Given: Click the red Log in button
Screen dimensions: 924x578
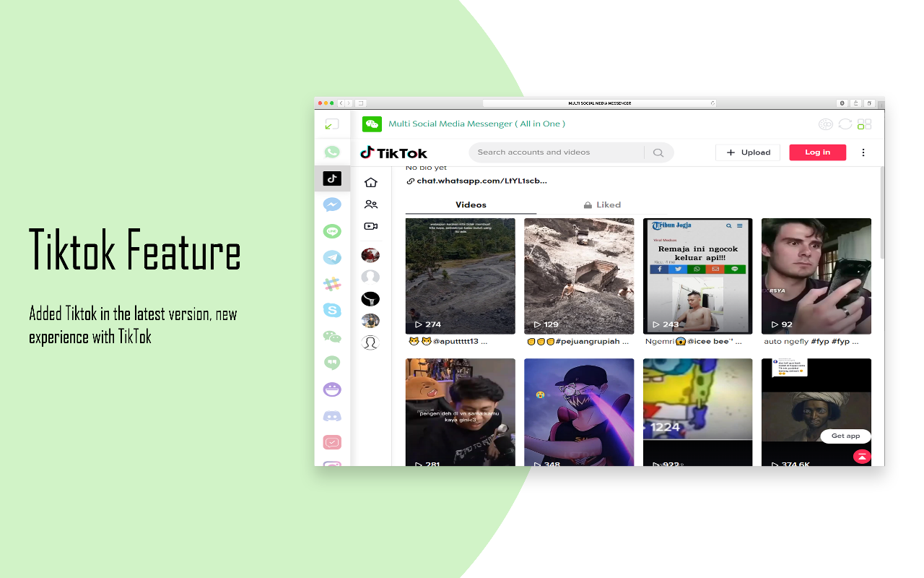Looking at the screenshot, I should pos(817,152).
